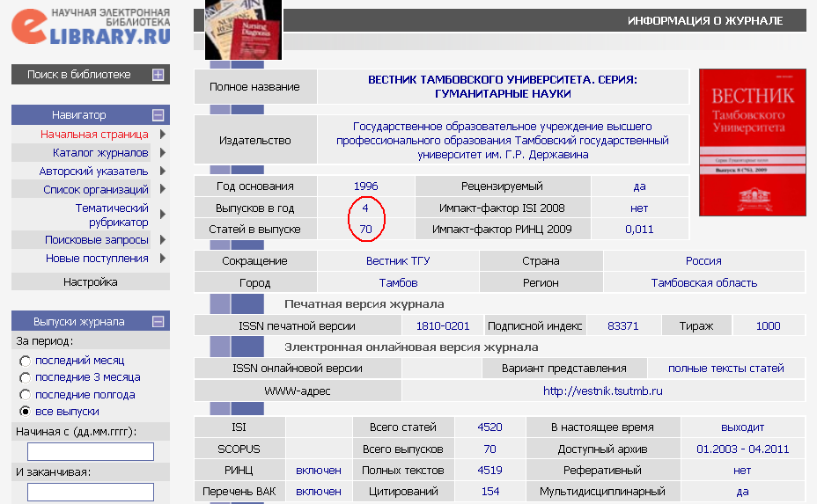Open Авторский указатель menu item
This screenshot has height=504, width=817.
tap(94, 172)
